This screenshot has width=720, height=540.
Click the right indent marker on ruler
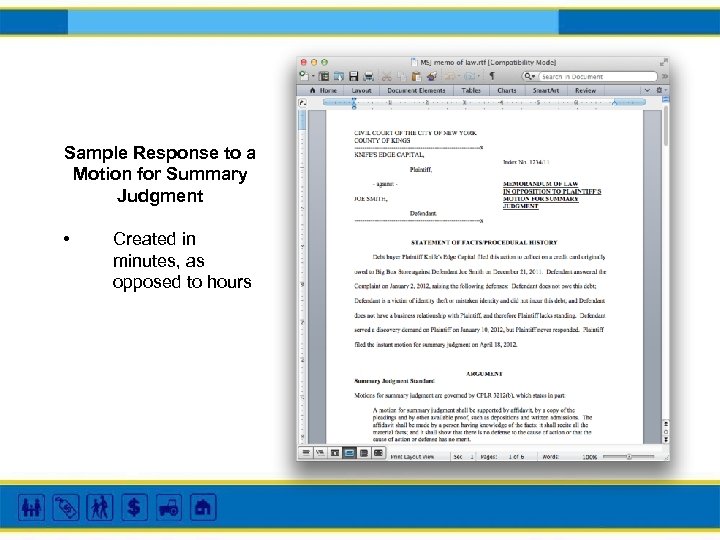pos(614,103)
